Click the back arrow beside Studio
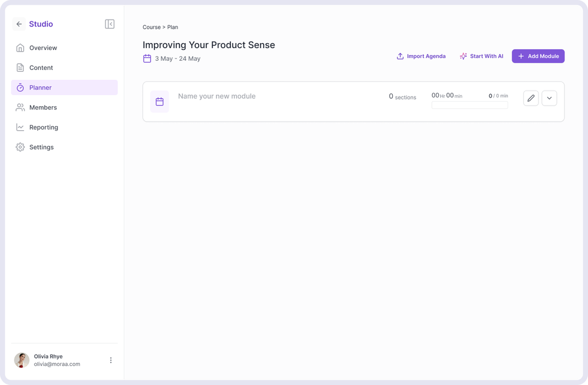This screenshot has height=385, width=588. 19,24
